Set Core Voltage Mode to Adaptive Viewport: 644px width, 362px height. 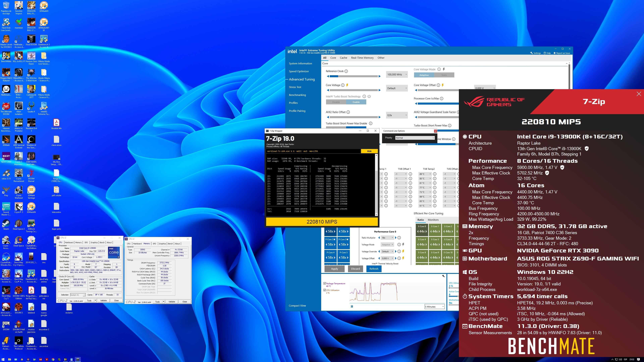[424, 75]
